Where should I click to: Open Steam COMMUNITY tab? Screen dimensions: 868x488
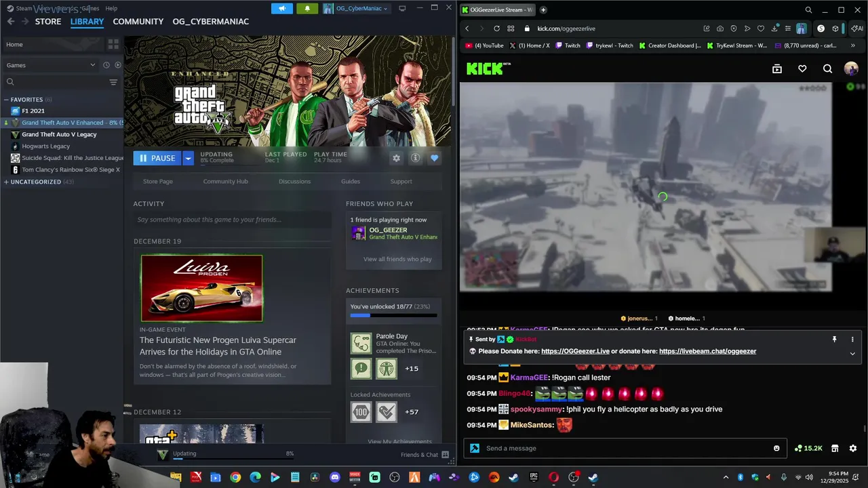[x=138, y=22]
